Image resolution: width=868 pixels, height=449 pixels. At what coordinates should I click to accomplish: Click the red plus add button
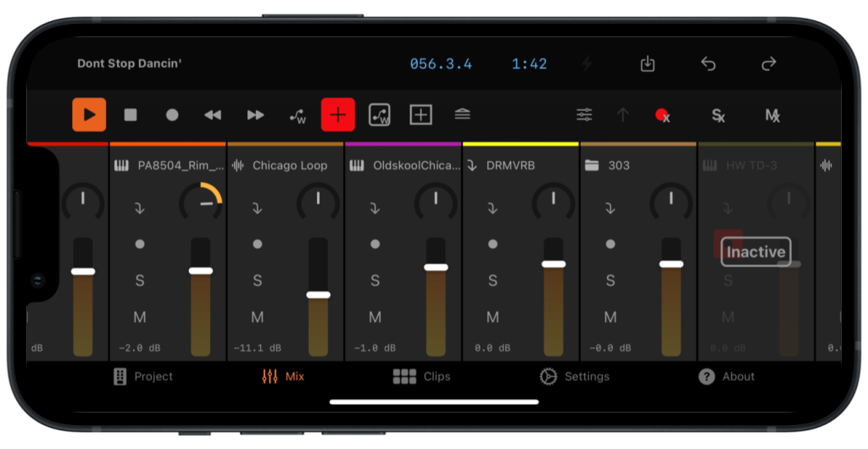(x=337, y=115)
